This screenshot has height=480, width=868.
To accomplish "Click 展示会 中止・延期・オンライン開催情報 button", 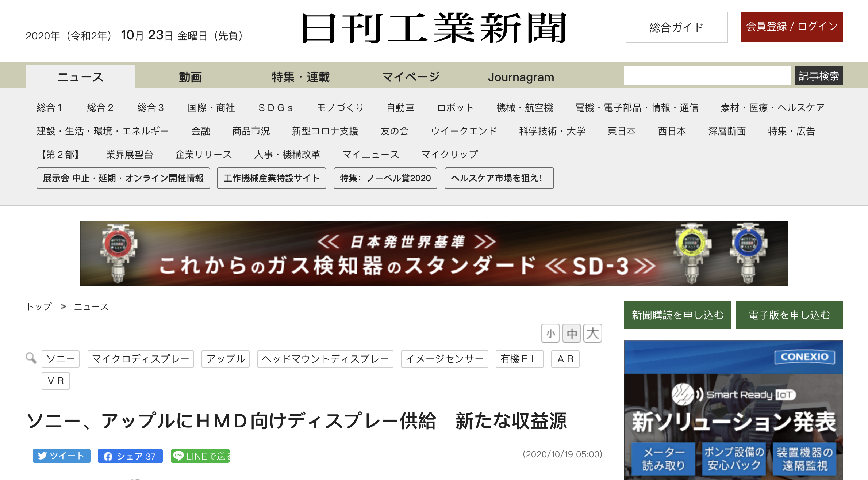I will tap(123, 178).
